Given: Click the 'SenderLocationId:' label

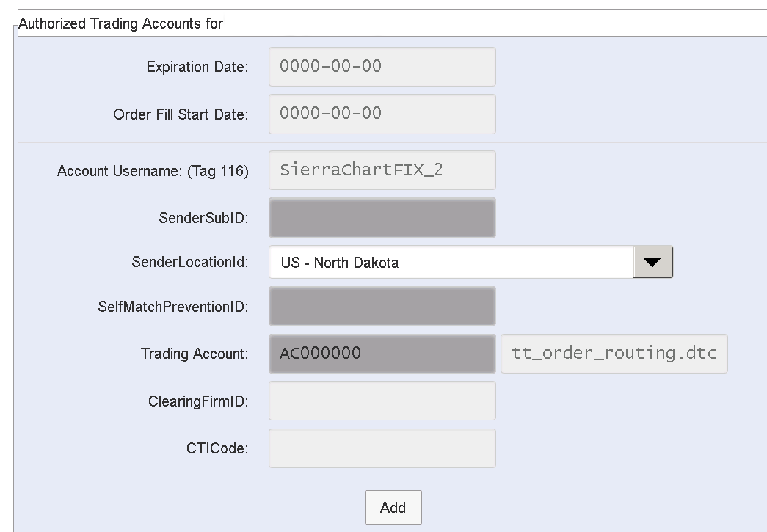Looking at the screenshot, I should 190,262.
